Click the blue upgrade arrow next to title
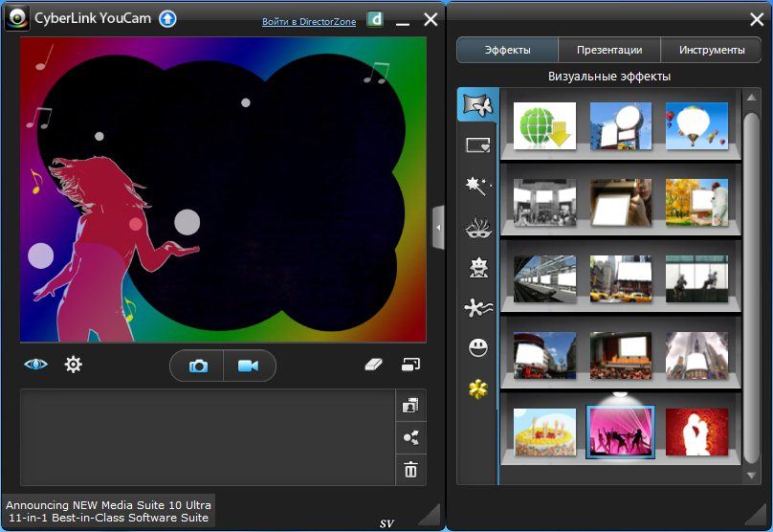 click(167, 18)
